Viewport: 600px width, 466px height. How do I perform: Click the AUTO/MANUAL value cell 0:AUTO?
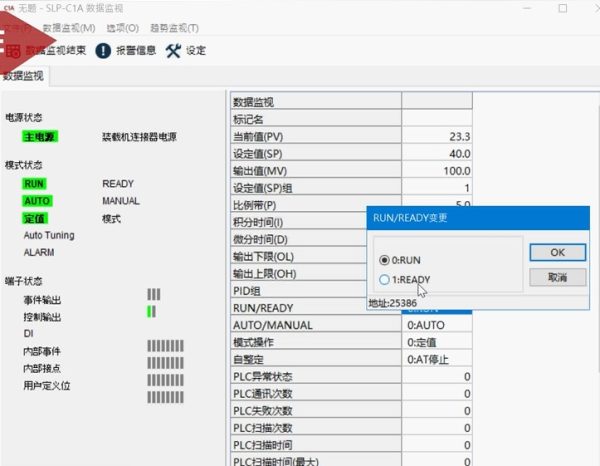pyautogui.click(x=437, y=325)
